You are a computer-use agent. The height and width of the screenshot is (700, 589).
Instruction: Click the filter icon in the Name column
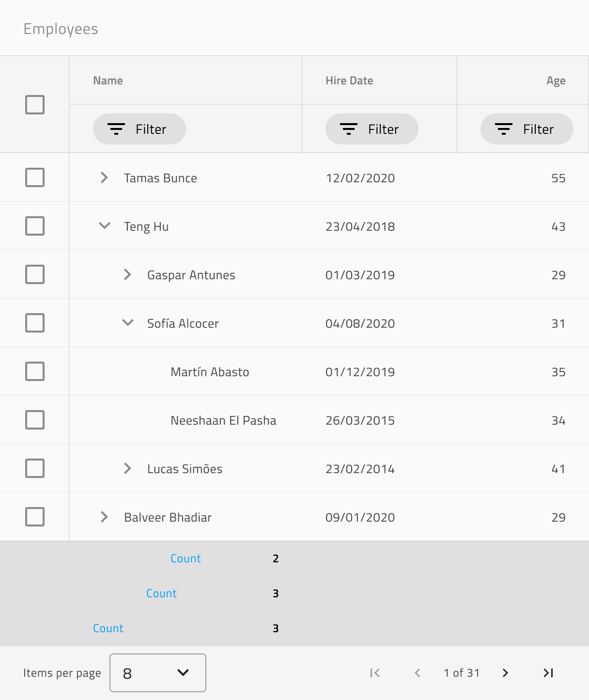116,129
